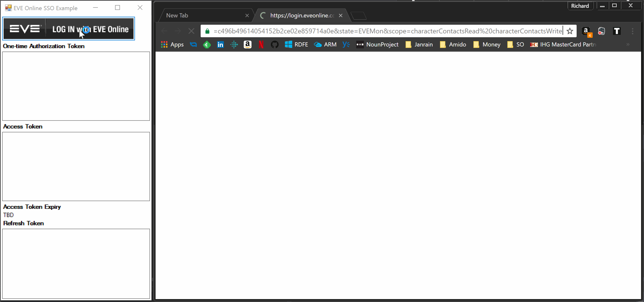
Task: Bookmark this page with the star icon
Action: click(570, 31)
